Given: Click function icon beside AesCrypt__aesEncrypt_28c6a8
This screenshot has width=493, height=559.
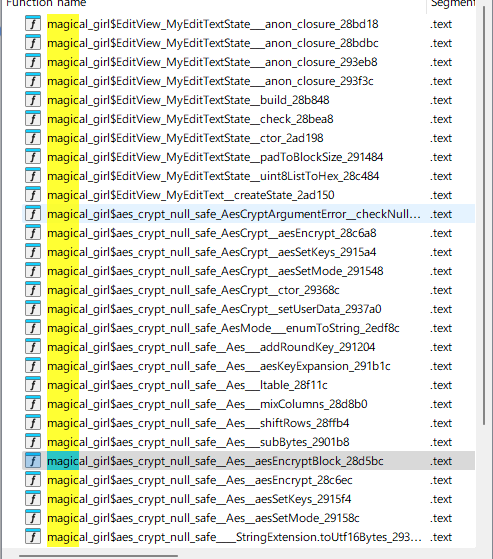Looking at the screenshot, I should pyautogui.click(x=33, y=233).
